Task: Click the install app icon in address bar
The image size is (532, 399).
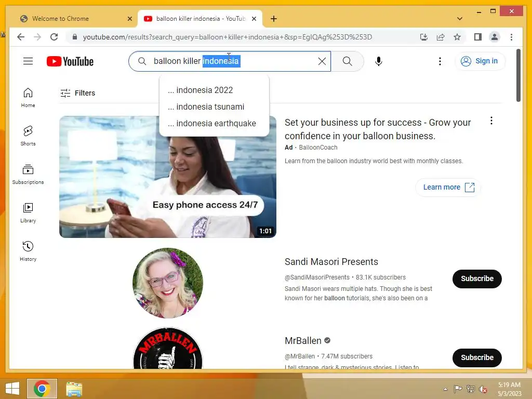Action: [424, 37]
